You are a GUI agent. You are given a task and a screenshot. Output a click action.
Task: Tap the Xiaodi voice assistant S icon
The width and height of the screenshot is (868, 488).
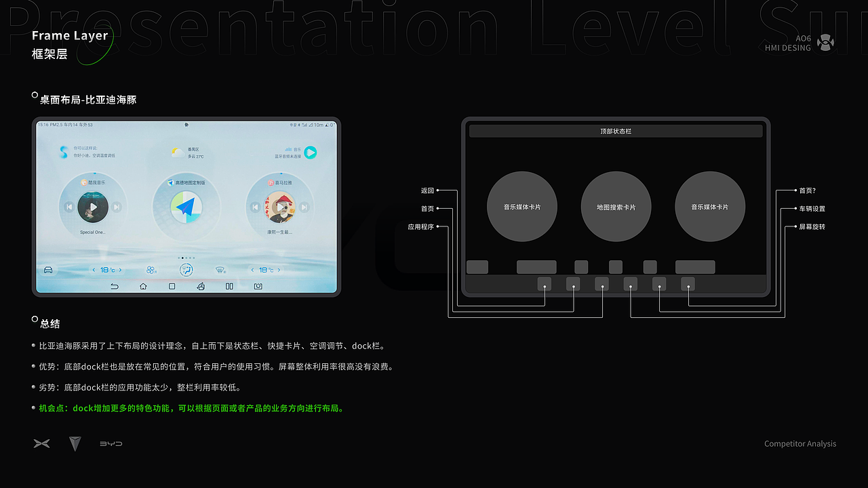(64, 152)
